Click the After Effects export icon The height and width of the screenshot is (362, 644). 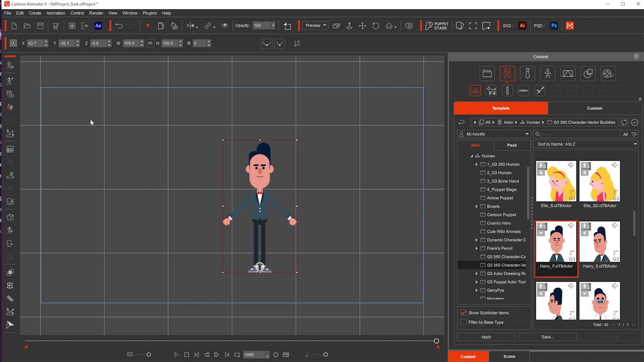[98, 26]
